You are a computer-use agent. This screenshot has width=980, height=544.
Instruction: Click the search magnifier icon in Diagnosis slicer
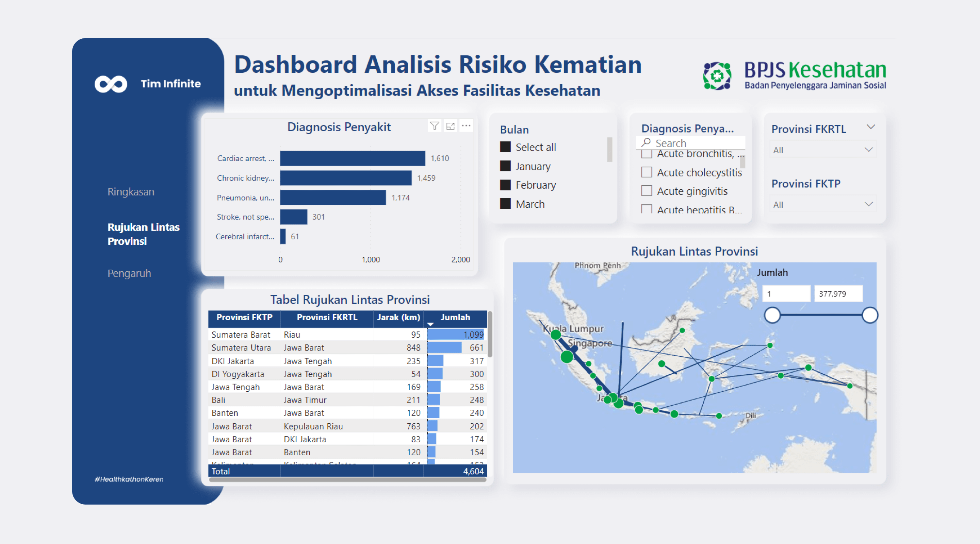click(x=646, y=142)
